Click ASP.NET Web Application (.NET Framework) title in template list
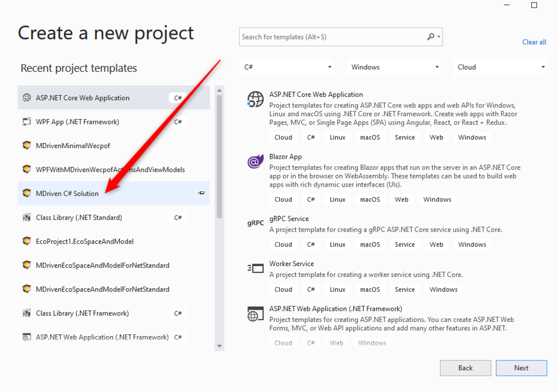Image resolution: width=557 pixels, height=392 pixels. click(x=335, y=309)
